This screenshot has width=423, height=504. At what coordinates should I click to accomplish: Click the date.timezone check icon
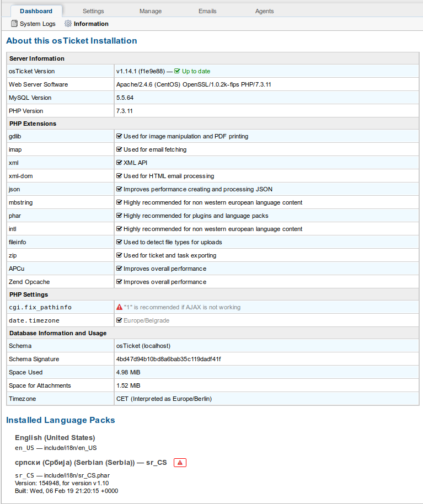pyautogui.click(x=119, y=320)
